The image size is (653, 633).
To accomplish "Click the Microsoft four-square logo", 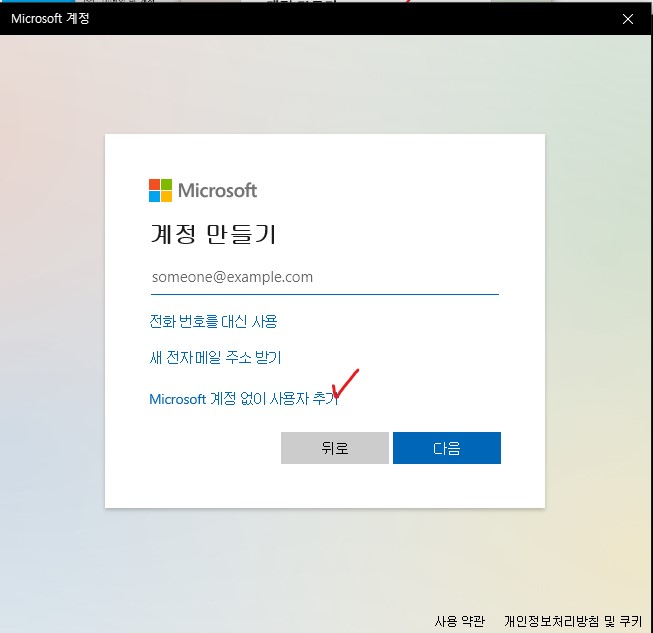I will pyautogui.click(x=160, y=190).
